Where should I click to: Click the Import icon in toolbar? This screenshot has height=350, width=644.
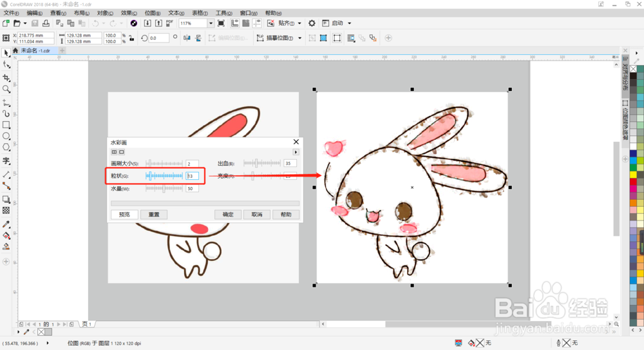[147, 23]
